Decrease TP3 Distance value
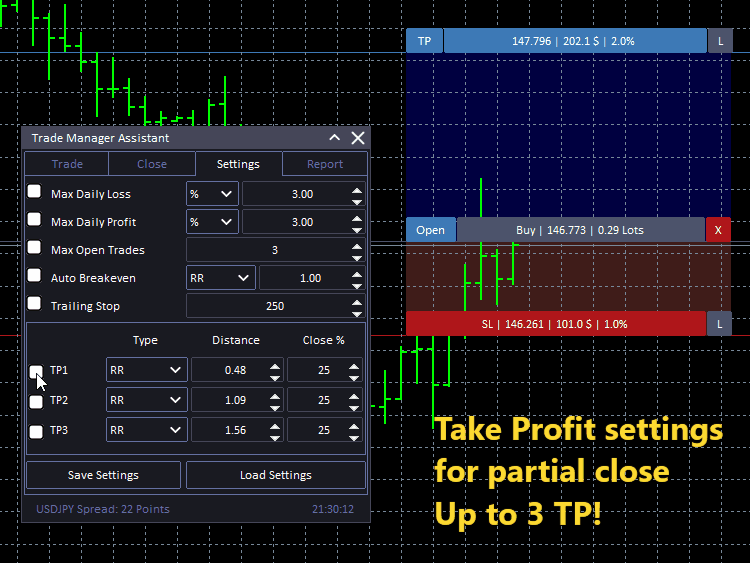 point(275,438)
